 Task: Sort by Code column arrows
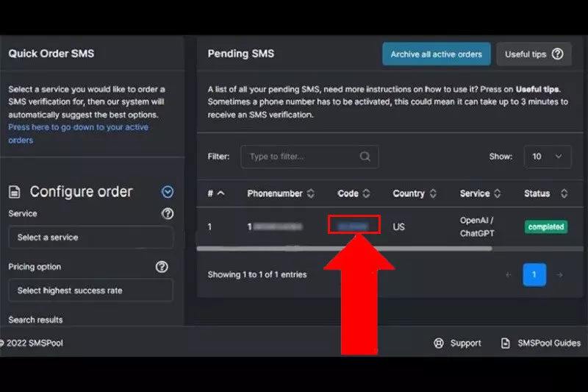pos(366,193)
